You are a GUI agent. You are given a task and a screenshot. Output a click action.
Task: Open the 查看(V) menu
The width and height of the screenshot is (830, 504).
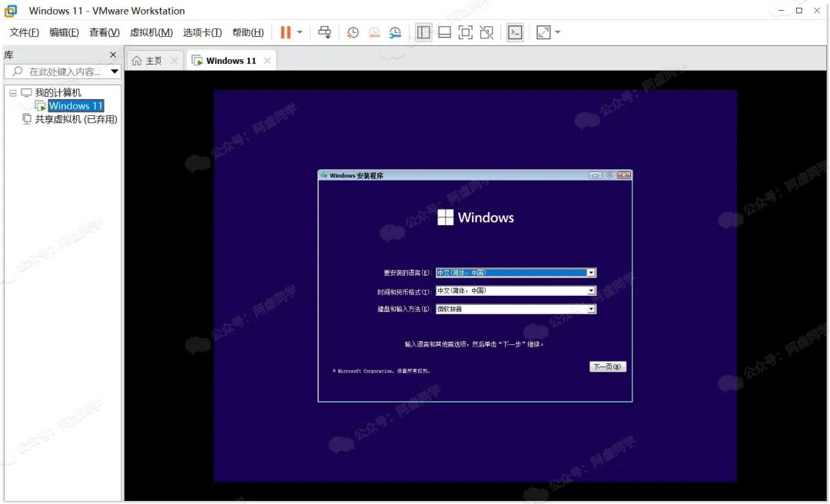105,32
